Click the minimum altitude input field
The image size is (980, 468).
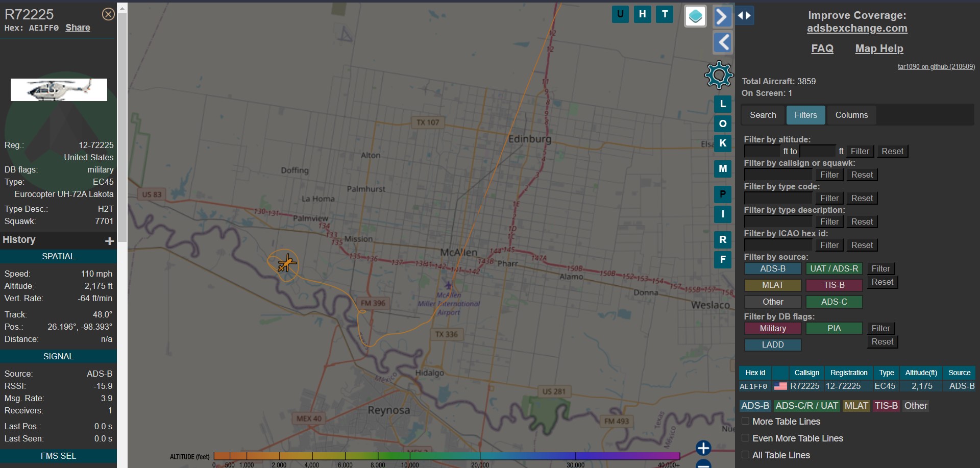click(762, 151)
